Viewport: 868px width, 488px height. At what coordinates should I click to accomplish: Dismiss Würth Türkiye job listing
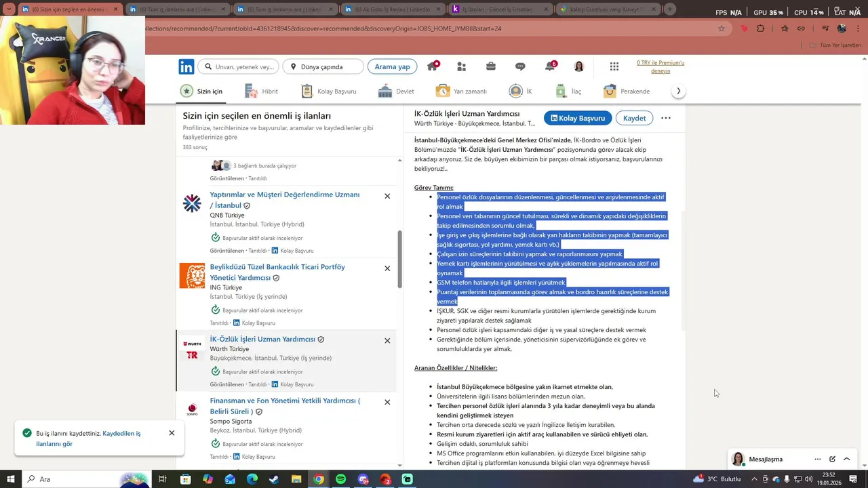(x=387, y=341)
